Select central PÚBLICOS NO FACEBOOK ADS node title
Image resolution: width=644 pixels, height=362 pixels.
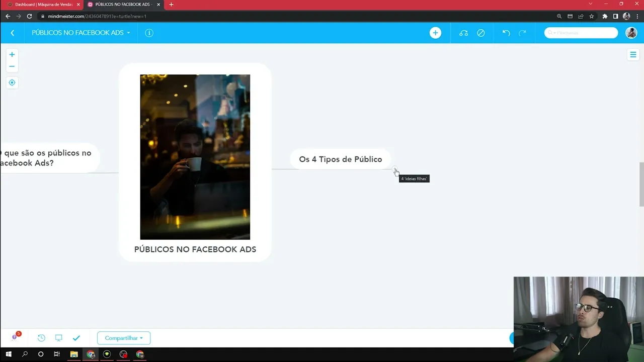[195, 249]
